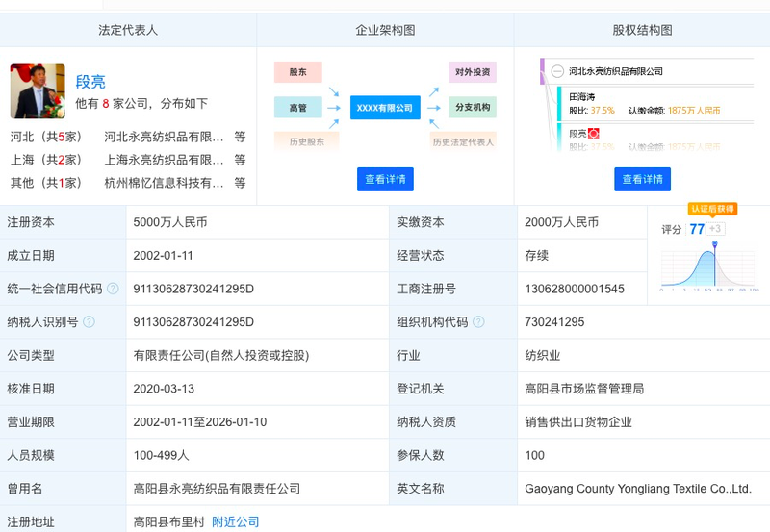The image size is (770, 532).
Task: Click the score value 77
Action: coord(697,229)
